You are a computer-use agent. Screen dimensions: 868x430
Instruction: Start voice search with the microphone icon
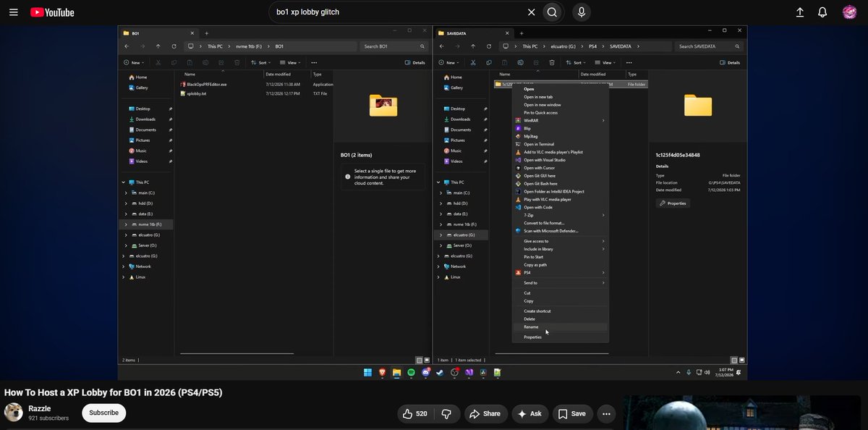click(580, 12)
